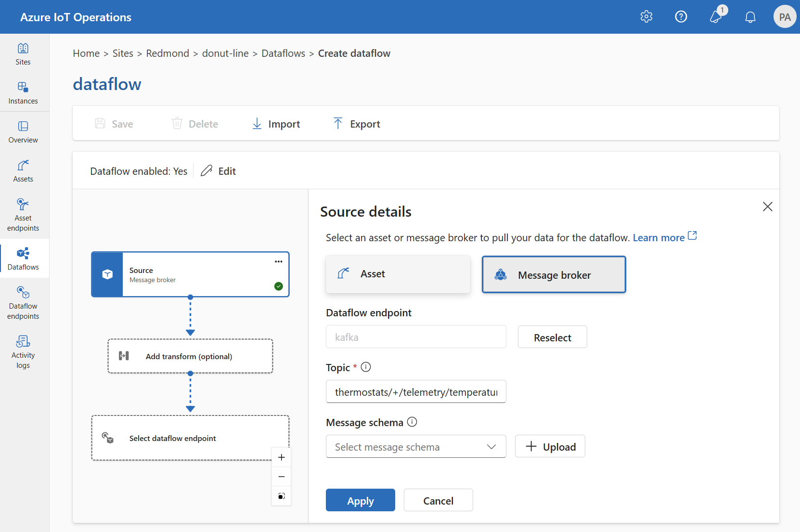The height and width of the screenshot is (532, 800).
Task: Fit the canvas to view
Action: 282,496
